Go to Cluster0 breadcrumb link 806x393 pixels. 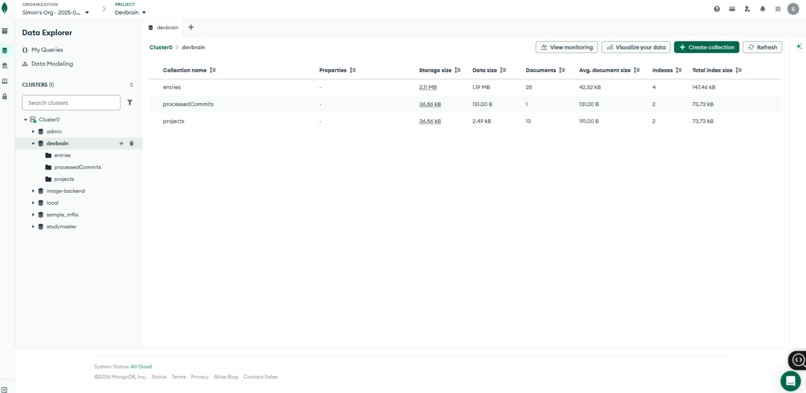tap(160, 47)
